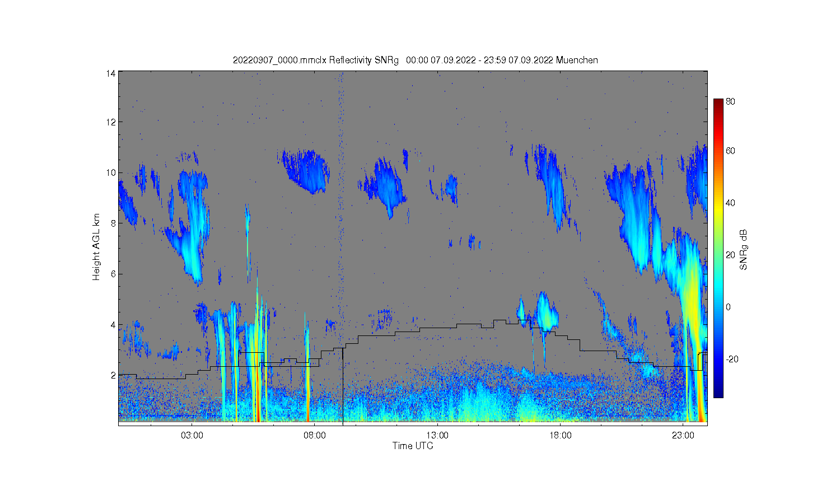Click the plot title text at top
840x504 pixels.
click(415, 60)
